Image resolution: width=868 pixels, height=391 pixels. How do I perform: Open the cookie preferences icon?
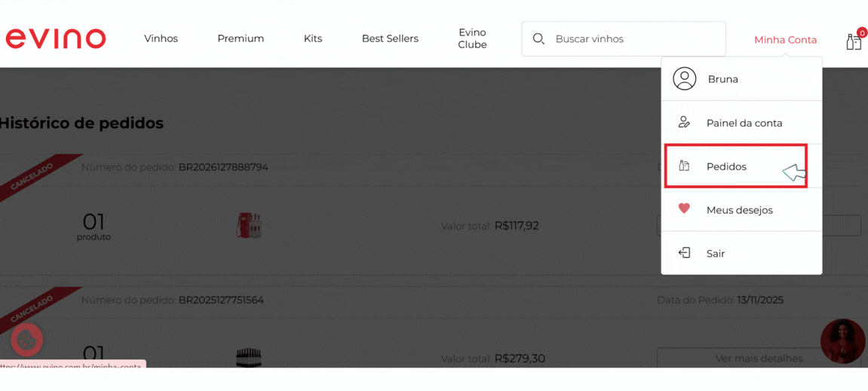pyautogui.click(x=26, y=340)
